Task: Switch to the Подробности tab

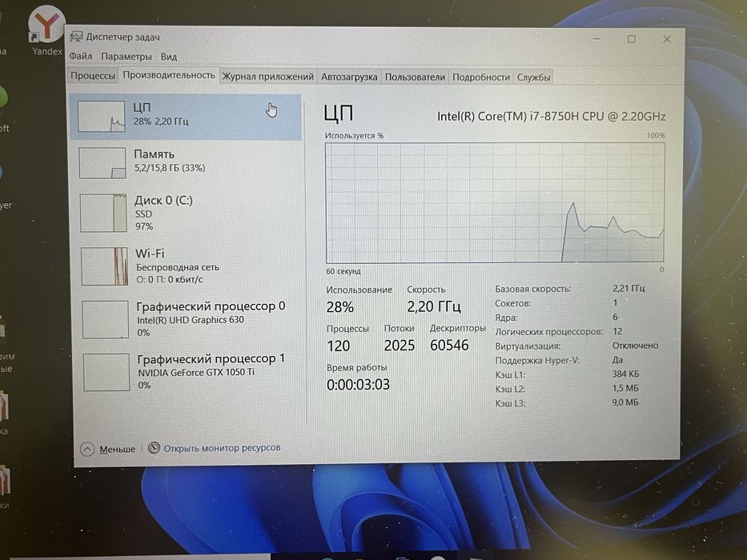Action: click(x=481, y=77)
